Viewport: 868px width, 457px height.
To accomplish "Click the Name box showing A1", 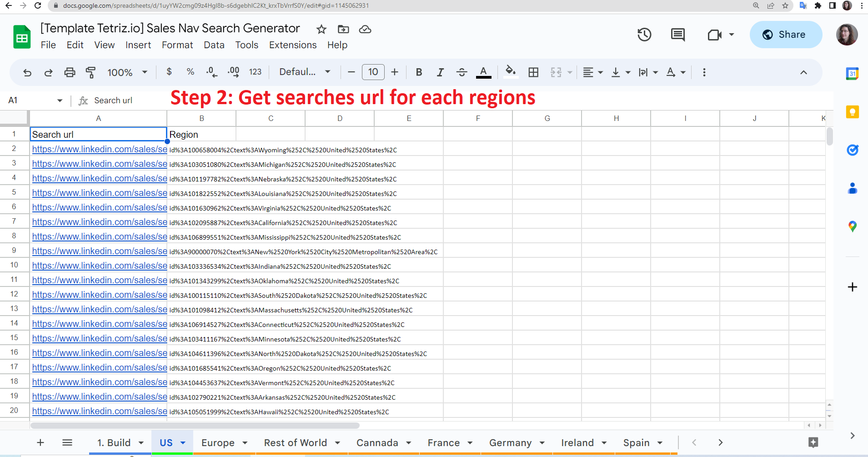I will pyautogui.click(x=35, y=100).
